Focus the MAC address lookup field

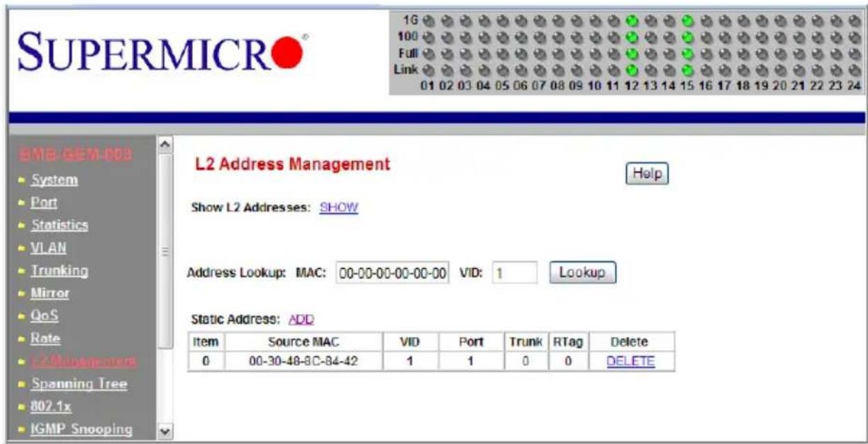[x=392, y=274]
